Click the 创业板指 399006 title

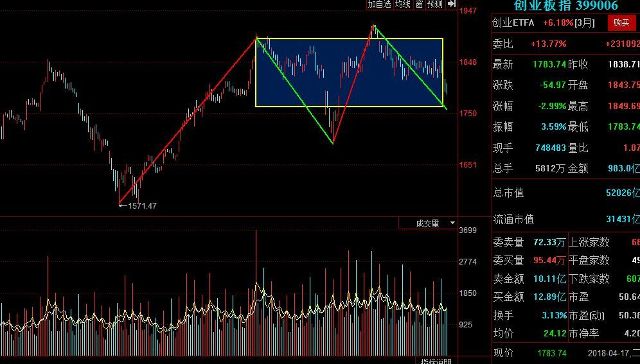[566, 5]
